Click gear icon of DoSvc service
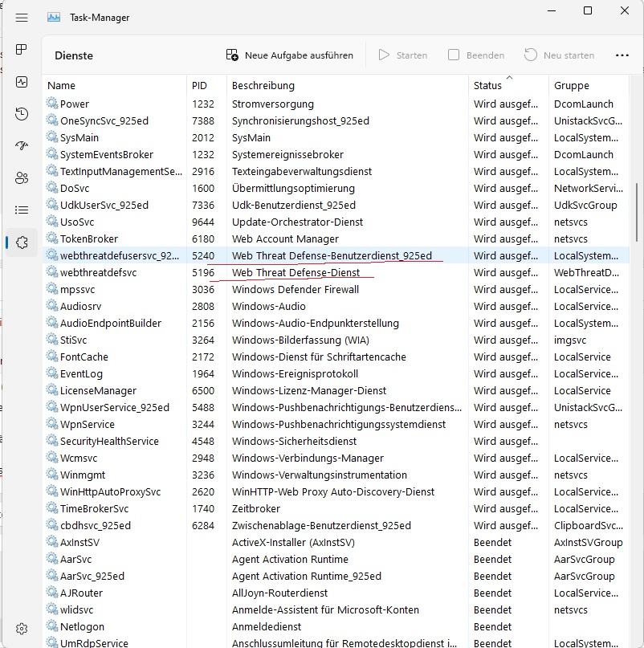Viewport: 644px width, 648px height. point(52,187)
